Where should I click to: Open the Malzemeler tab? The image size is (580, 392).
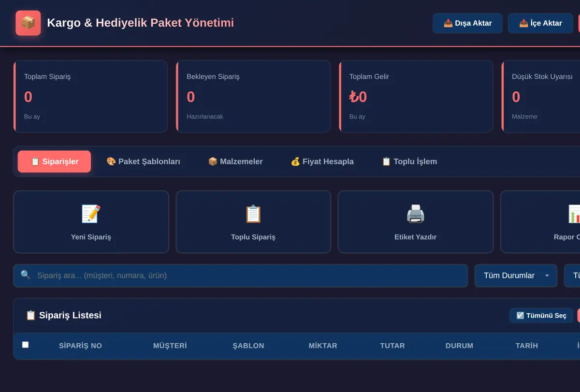(235, 161)
